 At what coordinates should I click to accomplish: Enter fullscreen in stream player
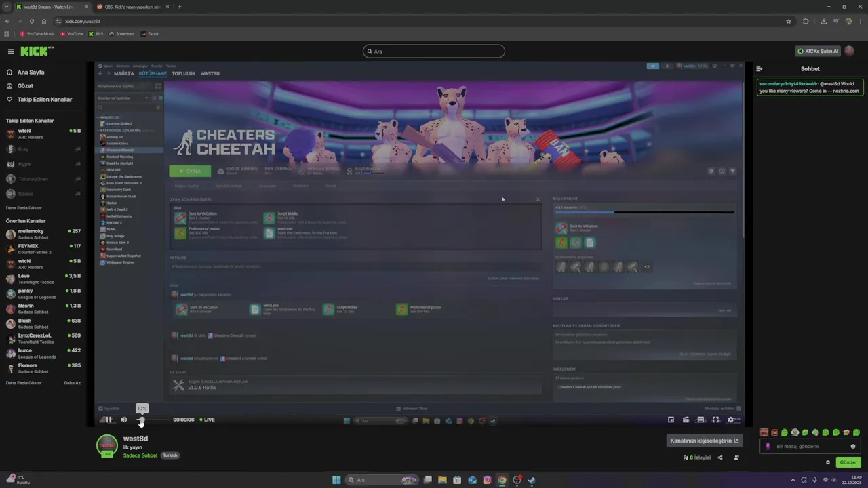click(715, 420)
